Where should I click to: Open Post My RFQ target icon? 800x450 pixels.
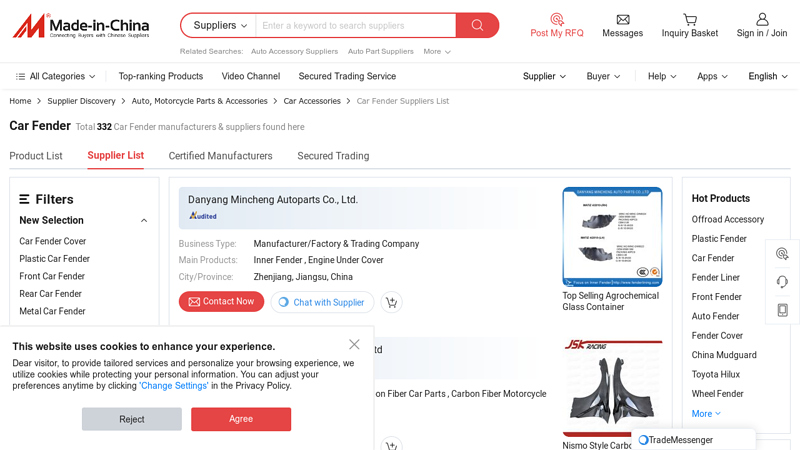(x=557, y=19)
